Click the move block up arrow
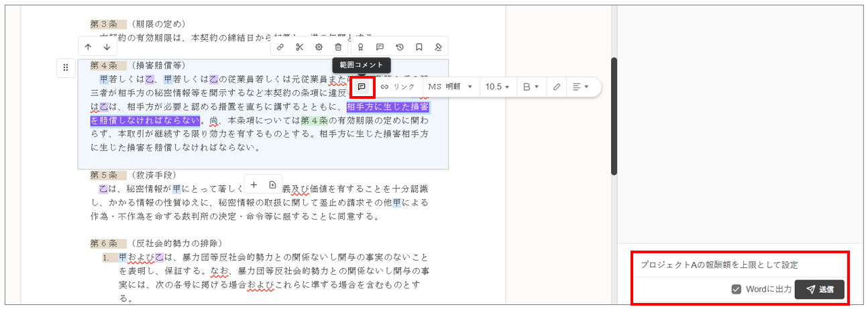This screenshot has width=868, height=309. coord(89,47)
